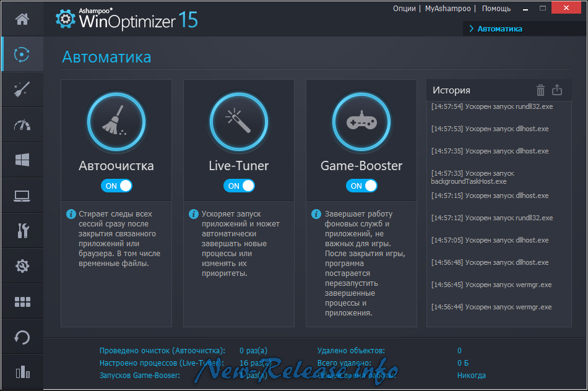Turn off the Live-Tuner ON switch
This screenshot has width=588, height=391.
(x=239, y=186)
